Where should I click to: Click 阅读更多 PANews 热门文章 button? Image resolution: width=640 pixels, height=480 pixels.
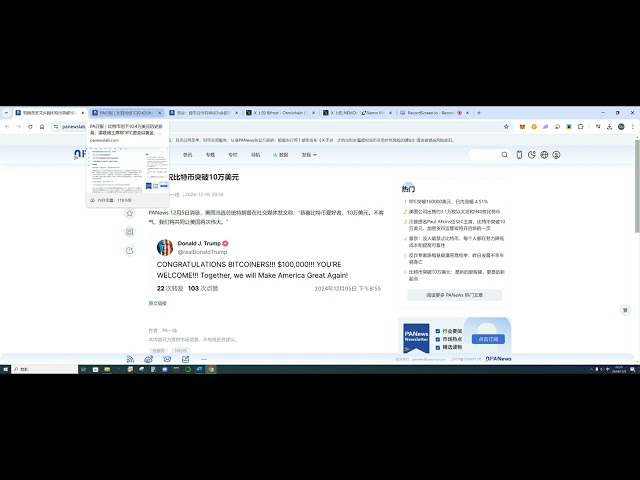point(455,295)
